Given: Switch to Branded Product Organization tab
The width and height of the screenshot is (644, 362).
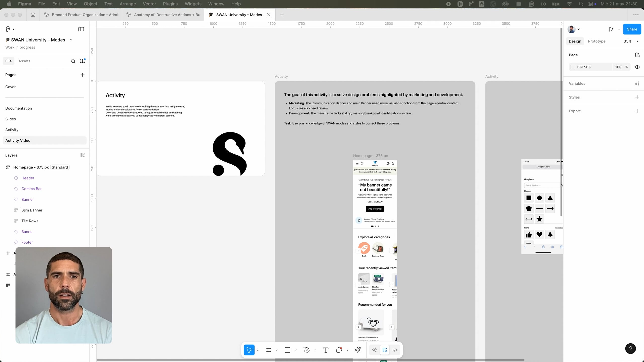Looking at the screenshot, I should click(81, 15).
